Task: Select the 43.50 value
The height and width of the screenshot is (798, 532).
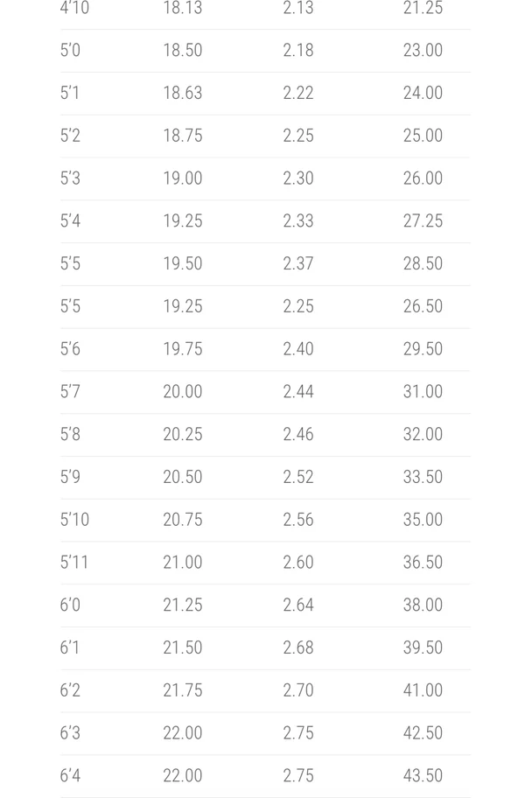Action: pos(423,776)
